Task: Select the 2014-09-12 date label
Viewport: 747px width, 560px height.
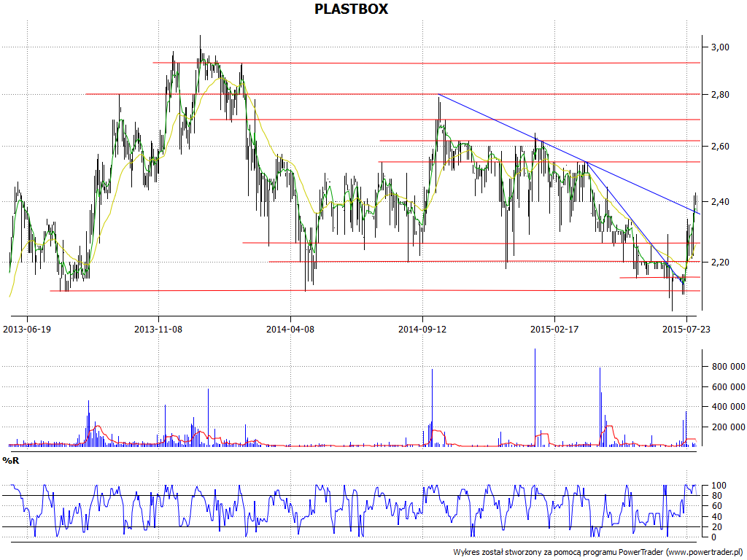Action: [x=422, y=329]
